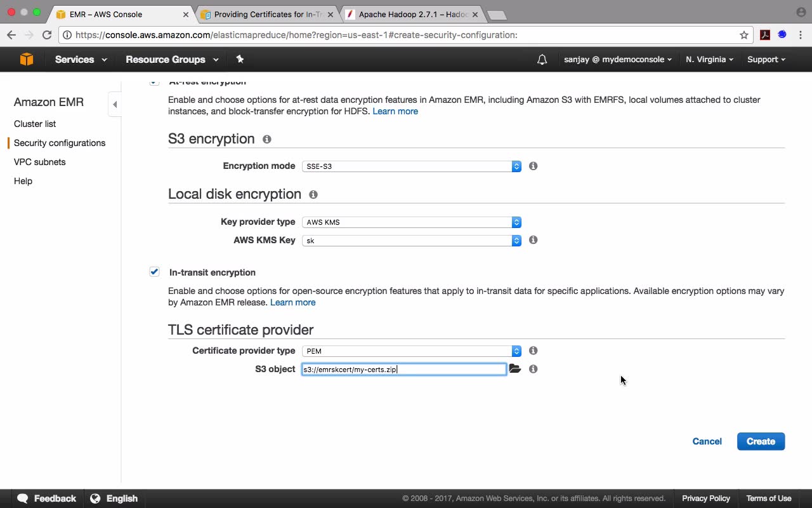Viewport: 812px width, 508px height.
Task: Expand the Resource Groups menu
Action: click(x=172, y=60)
